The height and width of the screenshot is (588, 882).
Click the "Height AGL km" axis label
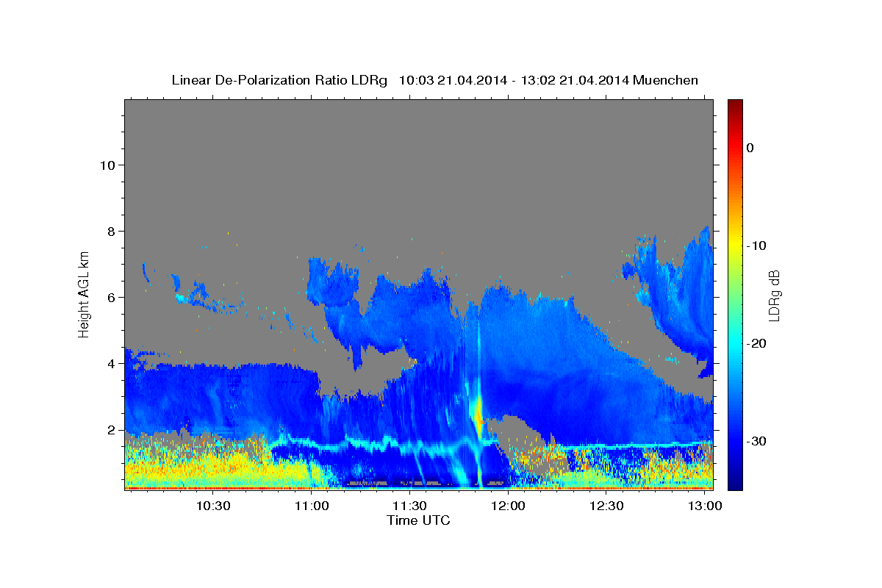click(85, 294)
